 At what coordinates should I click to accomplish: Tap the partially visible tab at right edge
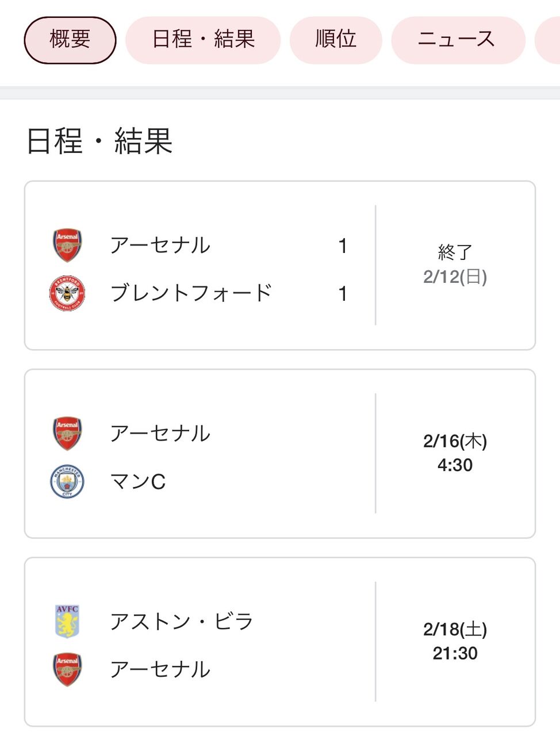coord(549,40)
